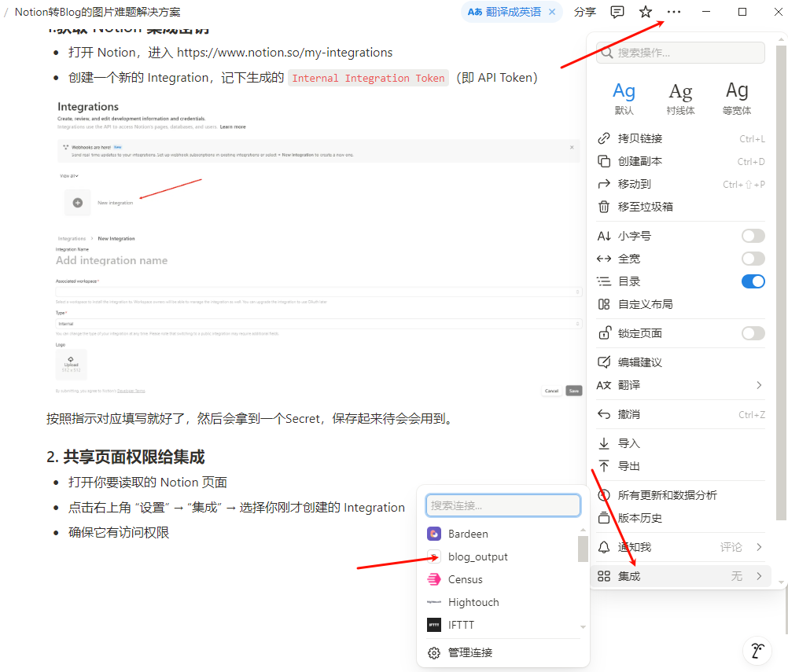
Task: Click the connections list scroll down arrow
Action: pyautogui.click(x=583, y=626)
